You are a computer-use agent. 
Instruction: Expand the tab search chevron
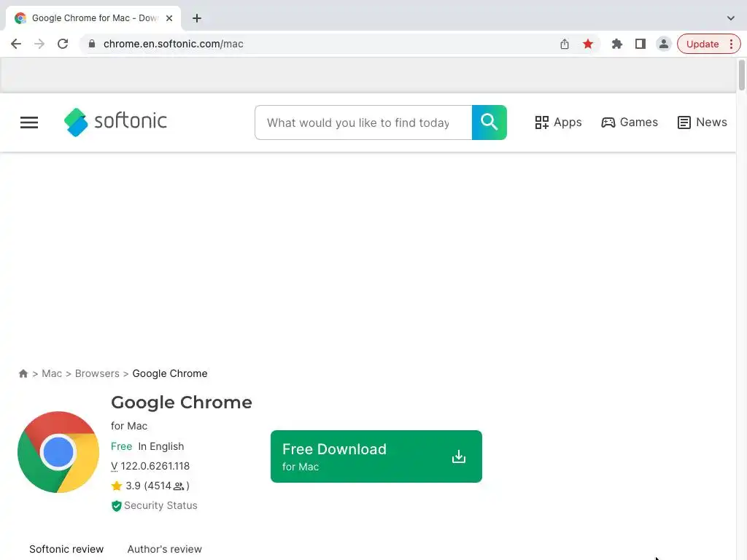point(730,18)
